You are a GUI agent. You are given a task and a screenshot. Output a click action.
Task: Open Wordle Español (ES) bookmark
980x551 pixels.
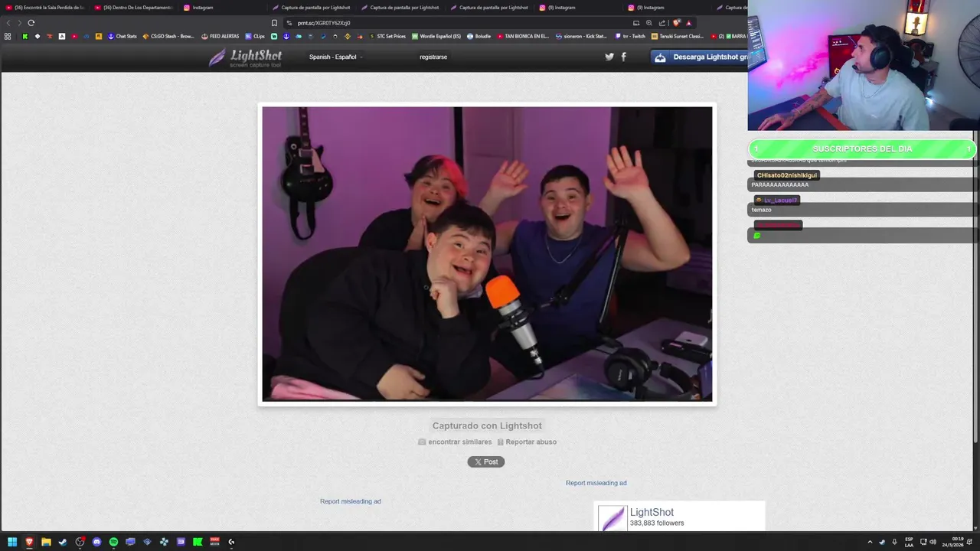click(x=436, y=36)
